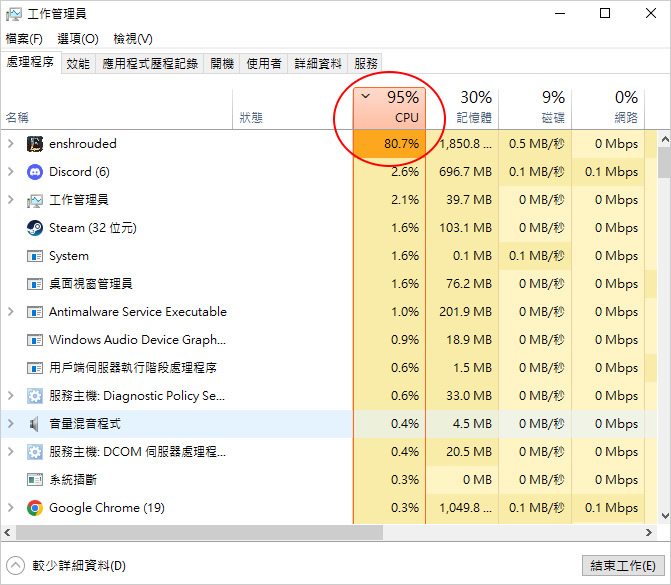Click the CPU column sort arrow
This screenshot has height=585, width=671.
coord(365,96)
